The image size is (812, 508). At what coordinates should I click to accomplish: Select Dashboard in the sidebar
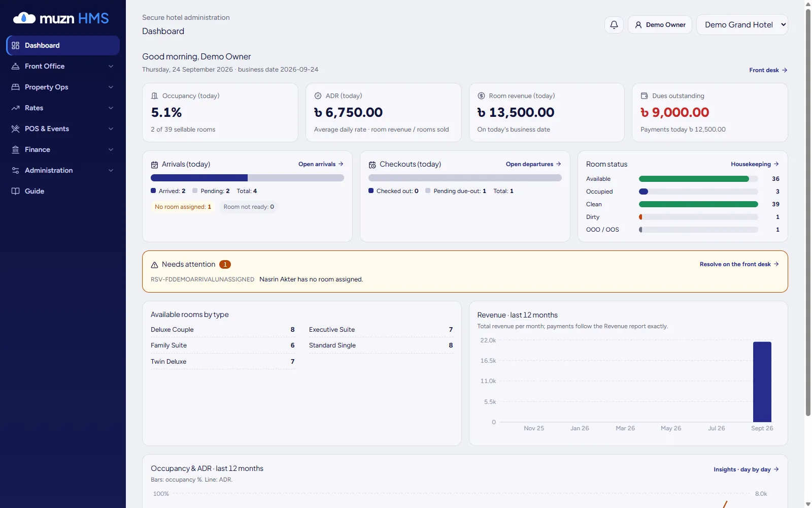tap(63, 45)
